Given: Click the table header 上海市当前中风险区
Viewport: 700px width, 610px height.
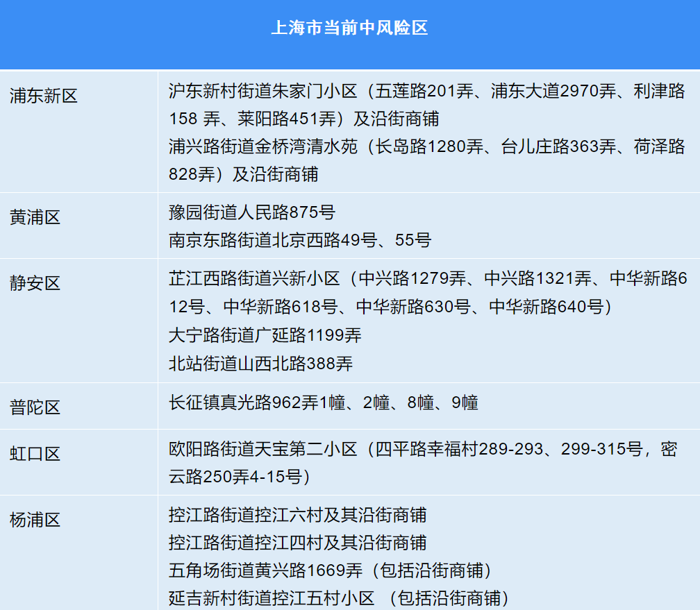Looking at the screenshot, I should point(349,29).
